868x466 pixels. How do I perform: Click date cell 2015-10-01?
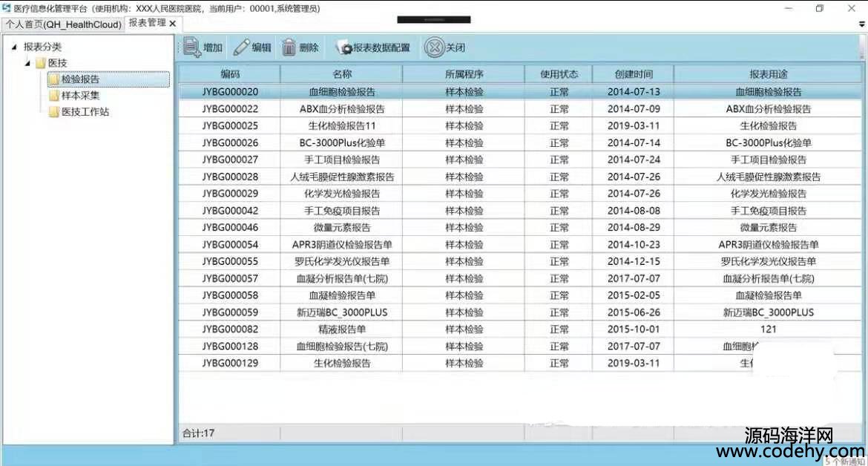[634, 329]
